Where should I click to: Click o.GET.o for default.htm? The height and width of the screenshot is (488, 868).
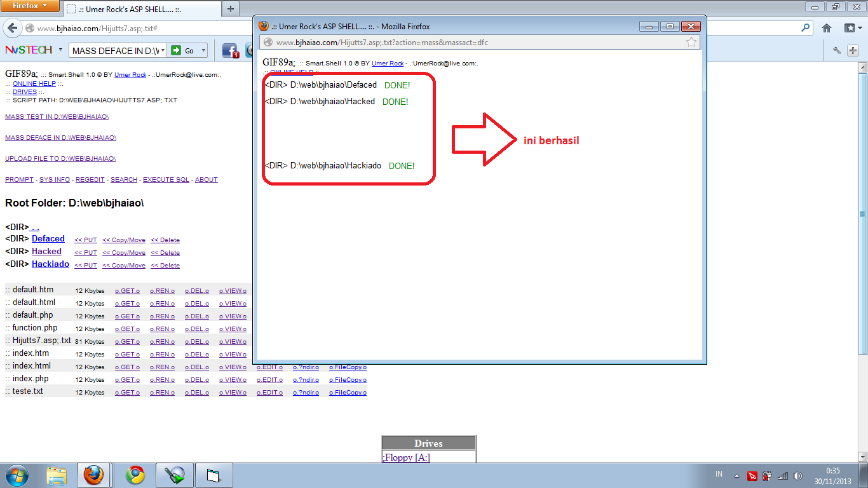tap(127, 291)
